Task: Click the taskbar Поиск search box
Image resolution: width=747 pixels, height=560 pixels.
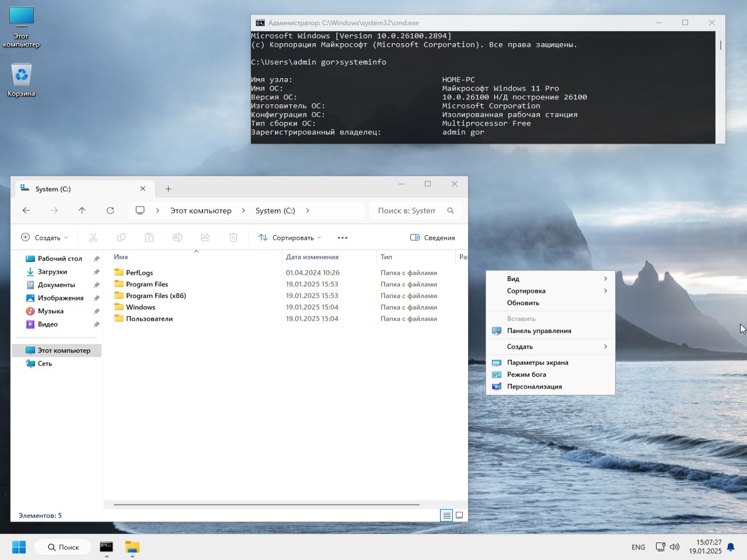Action: coord(63,547)
